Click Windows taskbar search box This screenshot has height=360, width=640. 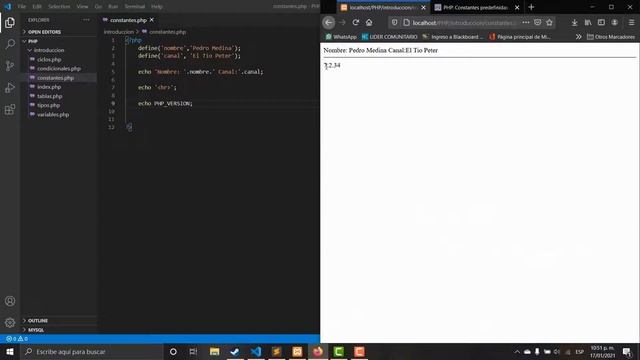pos(92,351)
